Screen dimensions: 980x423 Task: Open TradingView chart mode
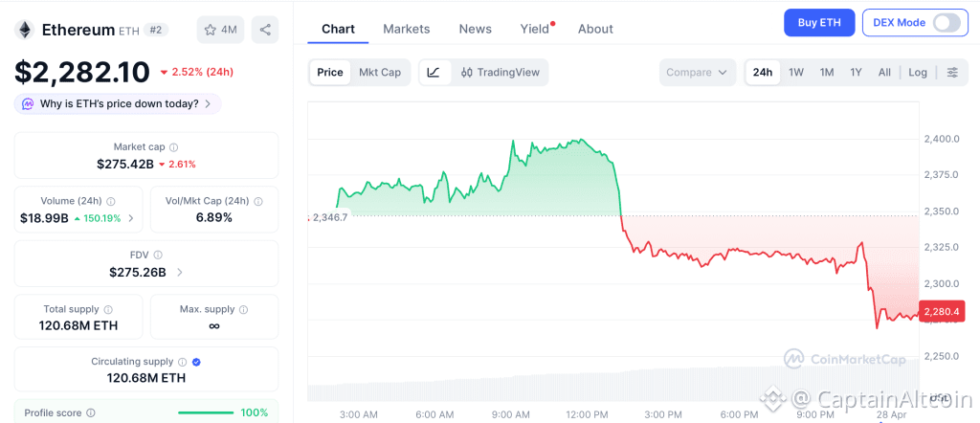[x=501, y=72]
